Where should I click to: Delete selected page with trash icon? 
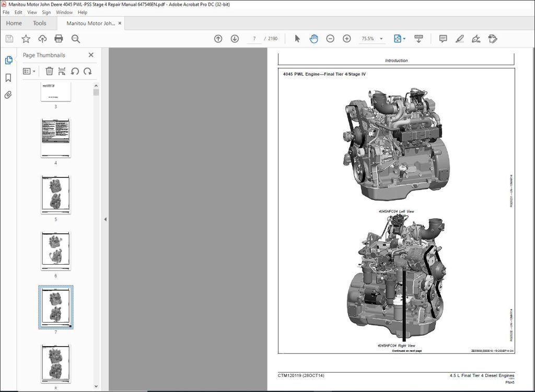pyautogui.click(x=49, y=71)
